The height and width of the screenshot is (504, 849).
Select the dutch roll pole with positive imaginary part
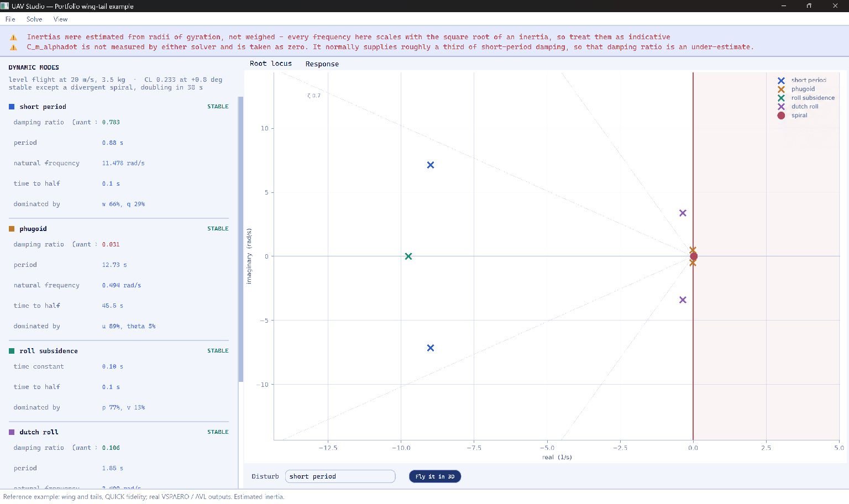tap(683, 213)
